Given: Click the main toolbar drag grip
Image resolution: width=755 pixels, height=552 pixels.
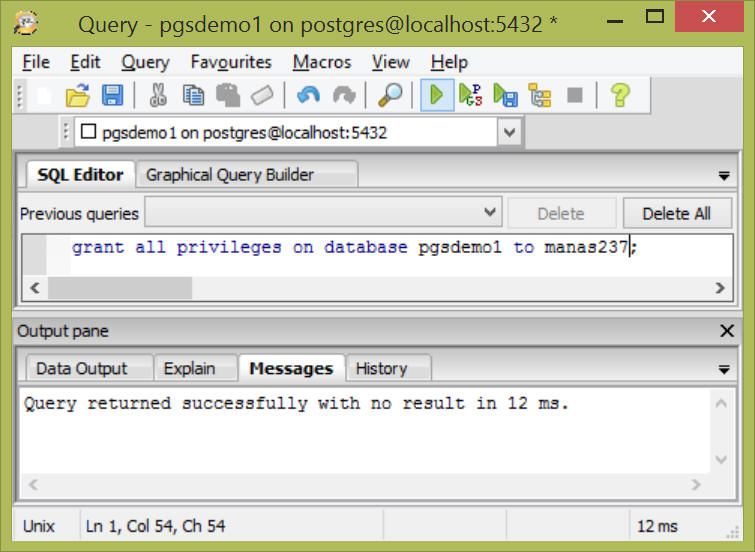Looking at the screenshot, I should pos(20,95).
